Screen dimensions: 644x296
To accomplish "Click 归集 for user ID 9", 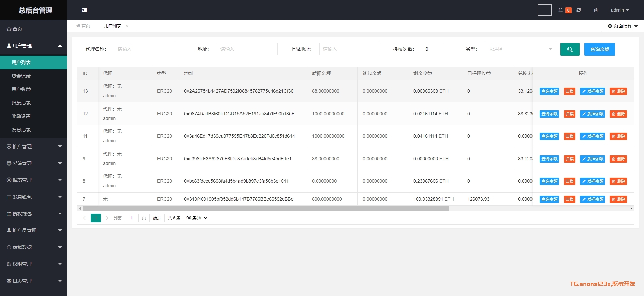I will coord(570,159).
